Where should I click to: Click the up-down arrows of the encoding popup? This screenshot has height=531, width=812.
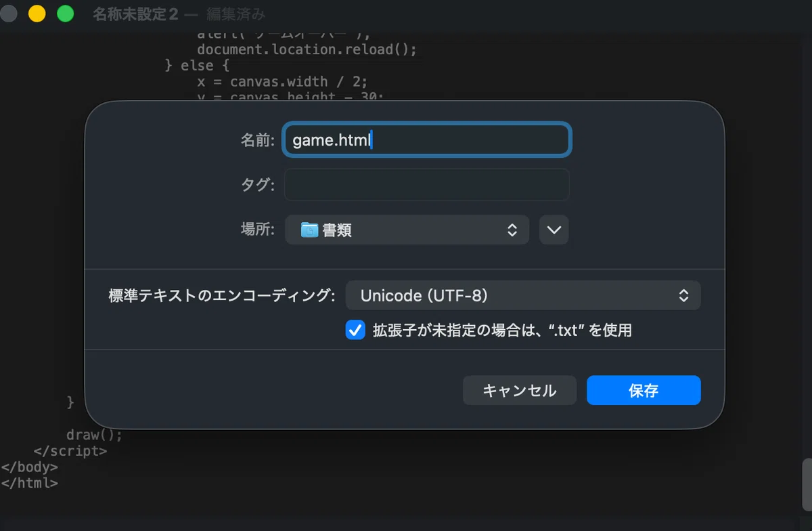683,295
